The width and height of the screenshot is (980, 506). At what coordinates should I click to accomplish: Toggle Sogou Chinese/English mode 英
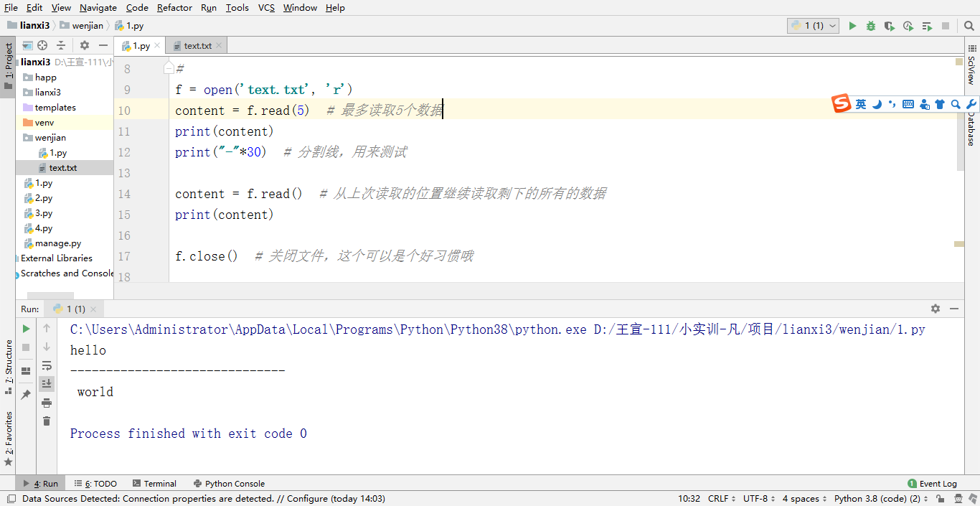[x=861, y=104]
